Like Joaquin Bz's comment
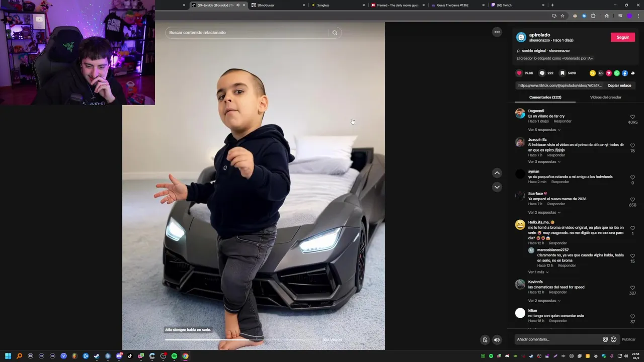 633,145
